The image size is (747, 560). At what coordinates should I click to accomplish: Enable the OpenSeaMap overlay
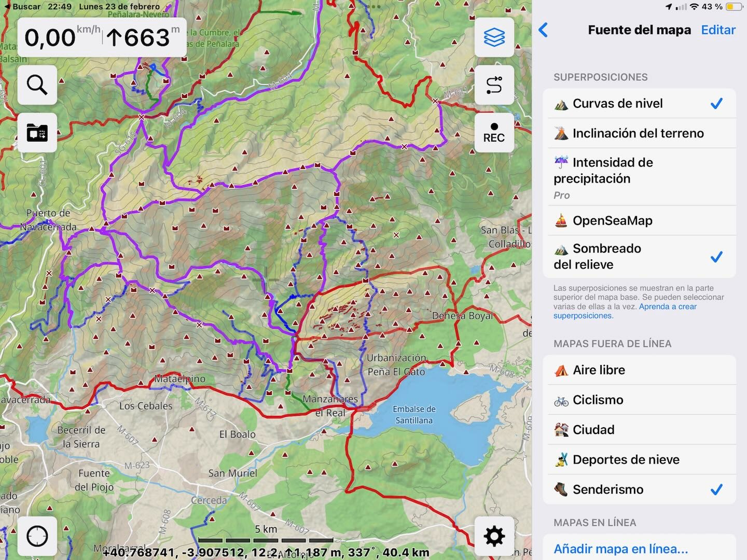[x=639, y=221]
